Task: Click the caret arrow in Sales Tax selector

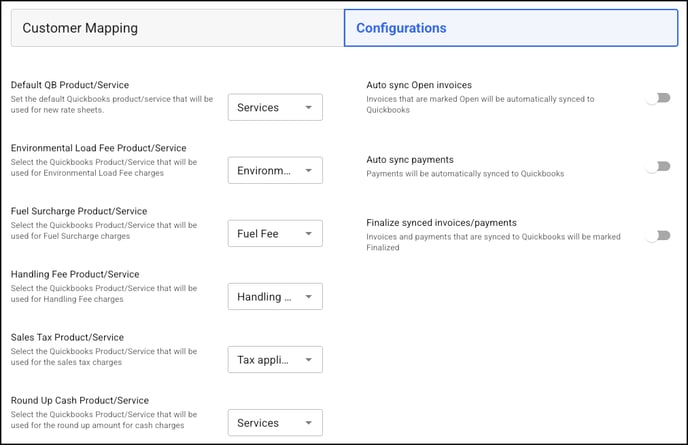Action: (x=308, y=360)
